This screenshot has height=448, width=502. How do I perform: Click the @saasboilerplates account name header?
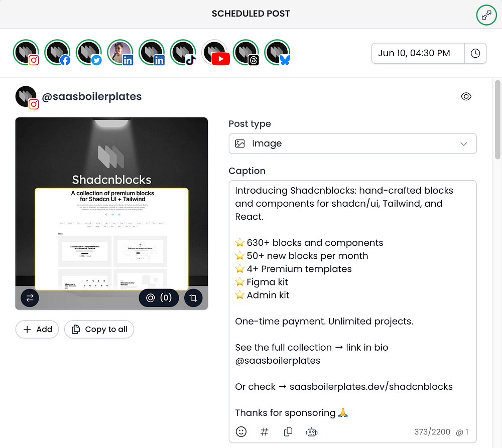click(91, 96)
